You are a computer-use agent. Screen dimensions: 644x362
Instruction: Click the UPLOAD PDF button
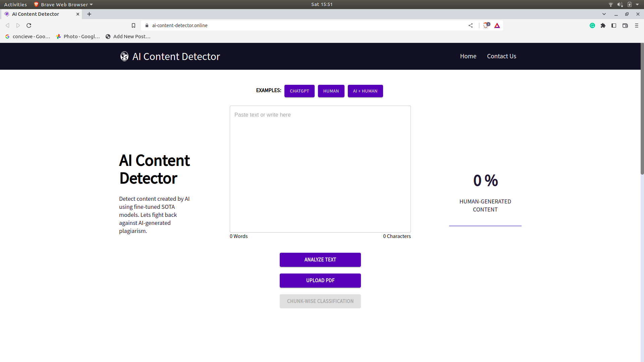pyautogui.click(x=320, y=280)
